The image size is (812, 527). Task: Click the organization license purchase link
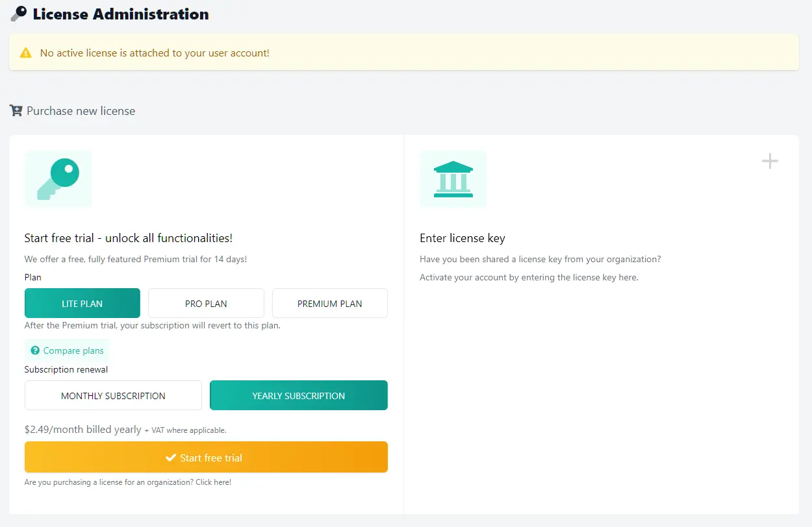[x=128, y=482]
